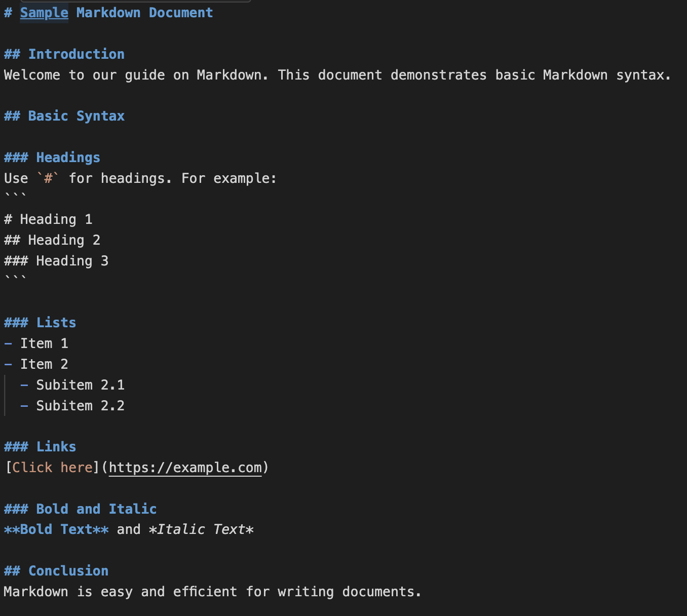Select the "Subitem 2.2" nested list entry
This screenshot has width=687, height=616.
pos(80,406)
